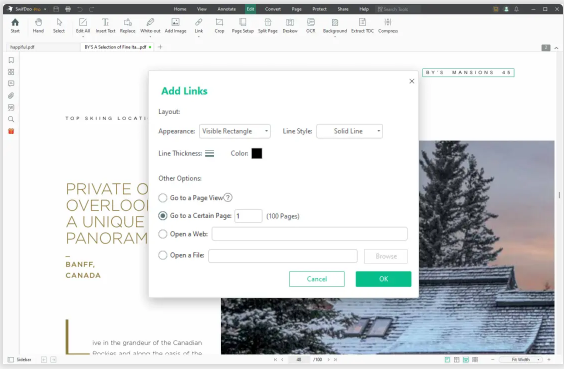Open the search panel in sidebar
Image resolution: width=564 pixels, height=369 pixels.
pos(11,119)
